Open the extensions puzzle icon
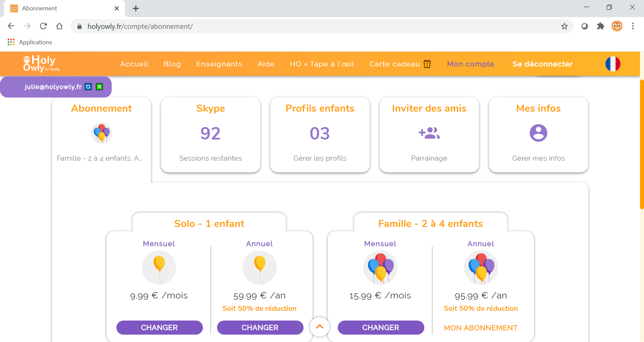This screenshot has width=644, height=342. click(601, 26)
